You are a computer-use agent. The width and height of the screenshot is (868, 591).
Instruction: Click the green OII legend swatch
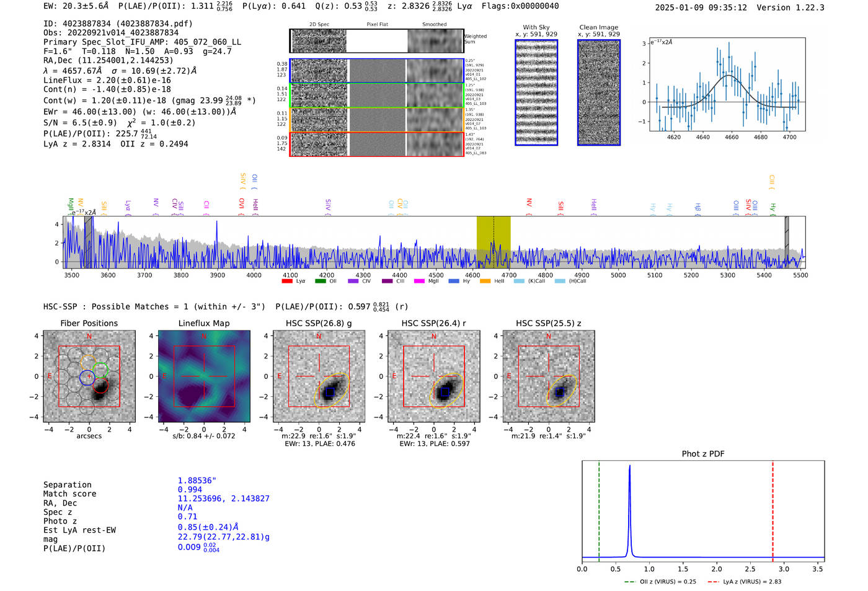(x=320, y=282)
